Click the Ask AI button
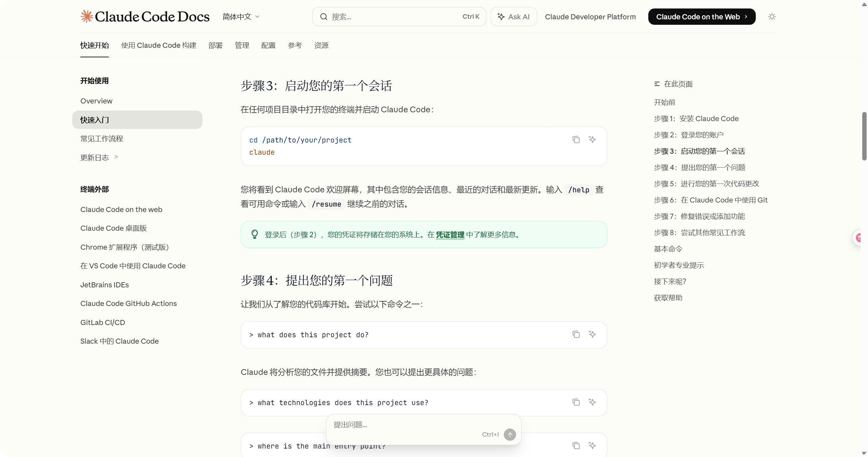 click(x=513, y=17)
